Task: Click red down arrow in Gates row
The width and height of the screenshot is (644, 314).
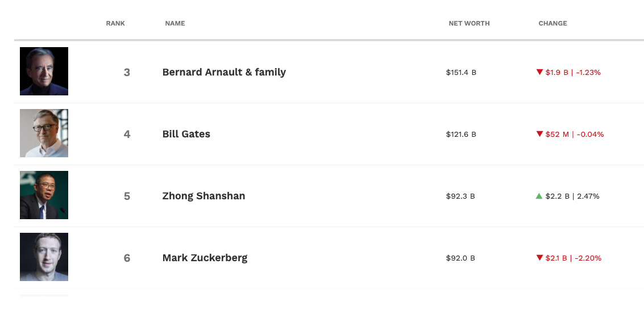Action: 539,134
